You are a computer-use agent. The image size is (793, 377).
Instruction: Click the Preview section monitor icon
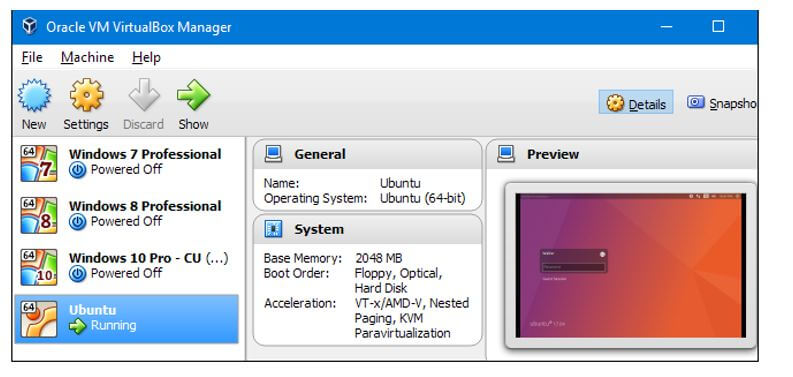click(x=506, y=154)
